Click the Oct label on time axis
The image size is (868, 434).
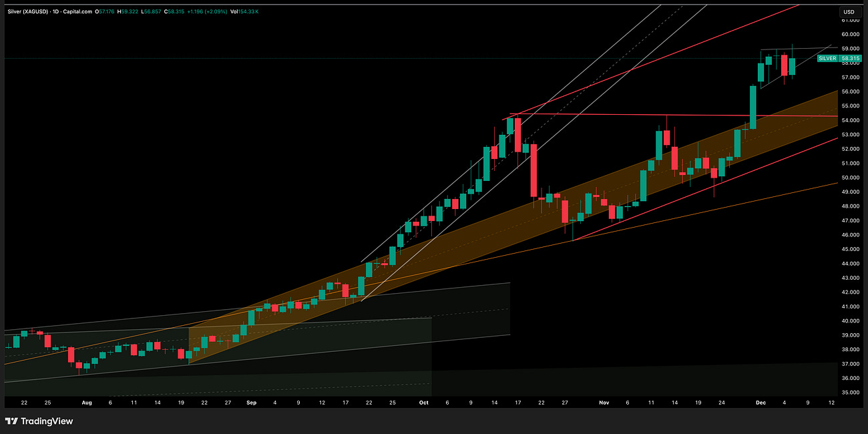[x=423, y=403]
